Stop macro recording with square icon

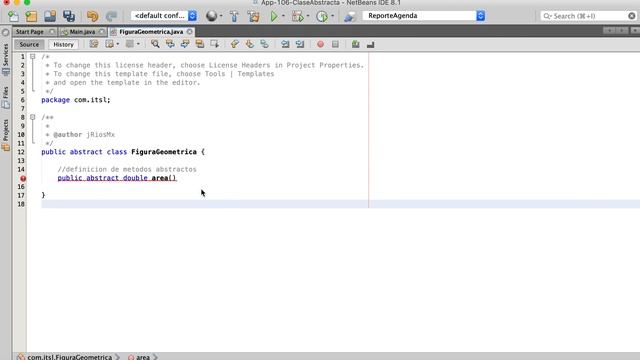tap(335, 44)
